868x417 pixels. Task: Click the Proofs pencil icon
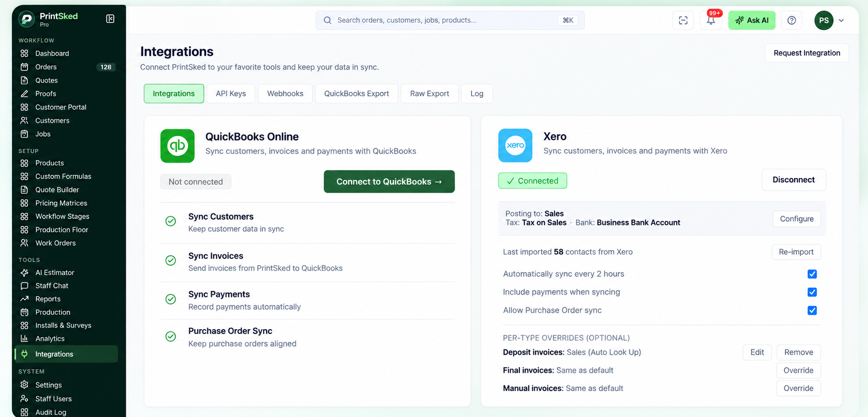[x=24, y=94]
